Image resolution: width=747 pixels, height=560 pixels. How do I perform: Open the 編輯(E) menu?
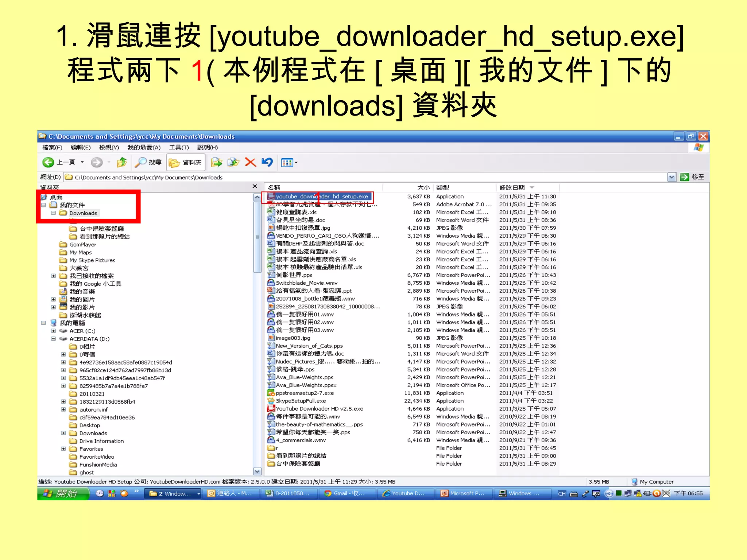pos(81,147)
